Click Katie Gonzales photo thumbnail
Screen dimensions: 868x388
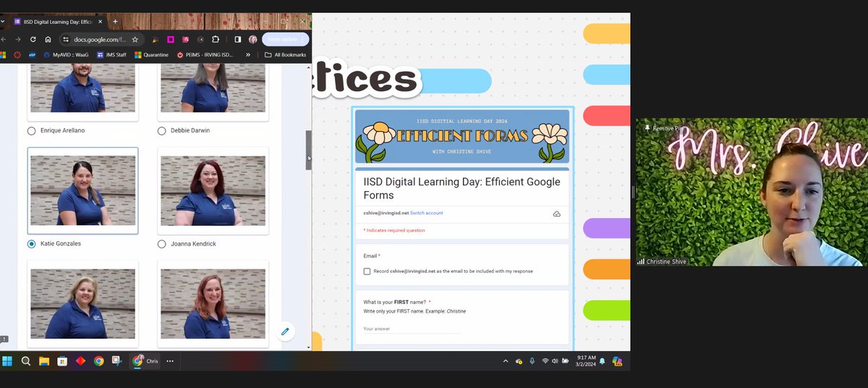pyautogui.click(x=82, y=190)
